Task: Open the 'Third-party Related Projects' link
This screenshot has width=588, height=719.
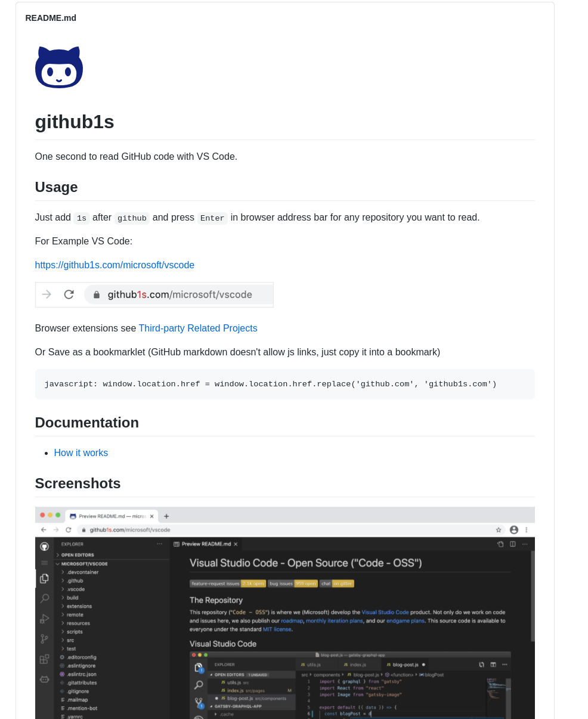Action: 198,328
